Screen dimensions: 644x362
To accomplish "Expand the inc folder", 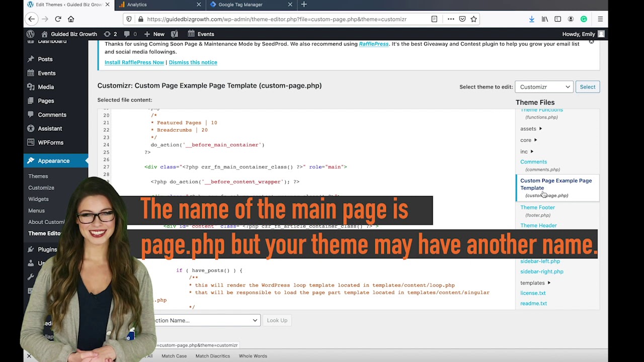I will click(527, 152).
